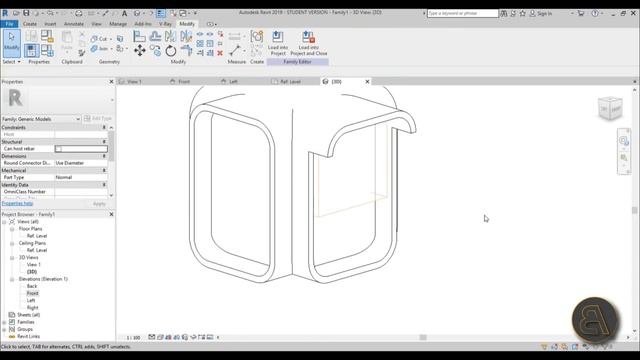Open the Manage ribbon tab

(118, 24)
